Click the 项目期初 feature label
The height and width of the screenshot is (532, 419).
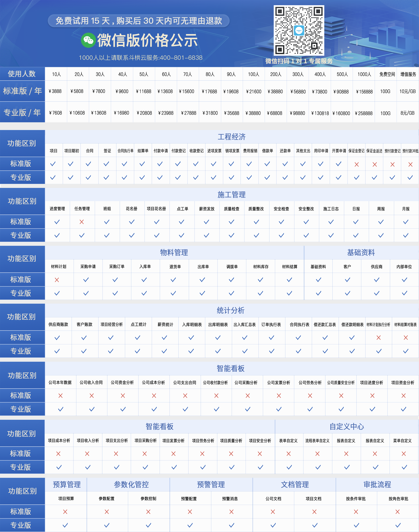tap(72, 151)
